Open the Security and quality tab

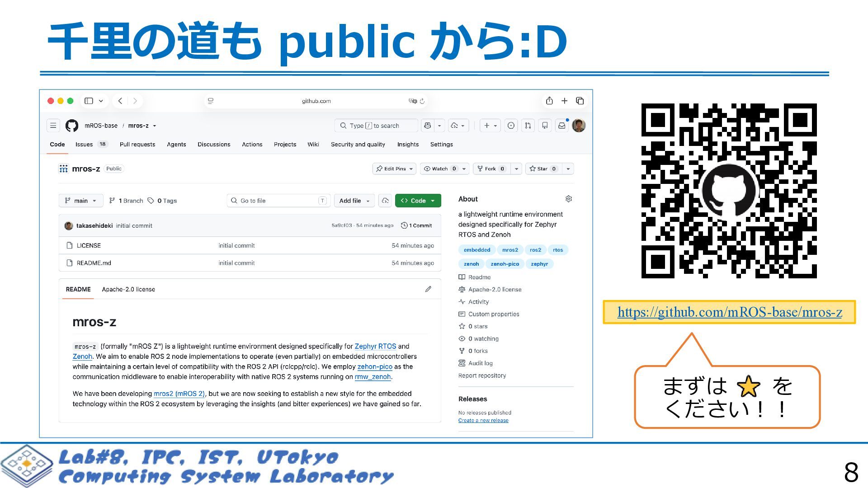pyautogui.click(x=358, y=144)
